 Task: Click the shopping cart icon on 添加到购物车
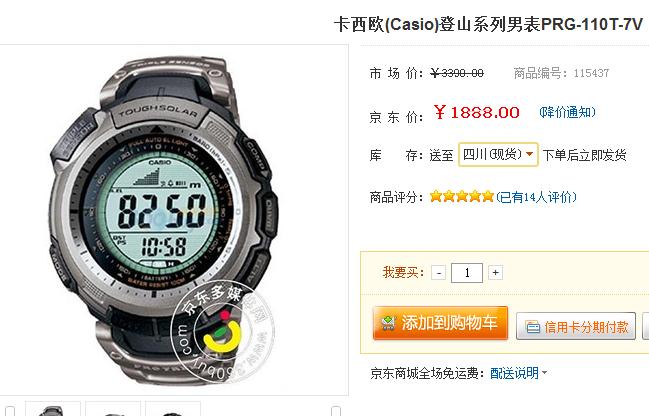[x=389, y=323]
